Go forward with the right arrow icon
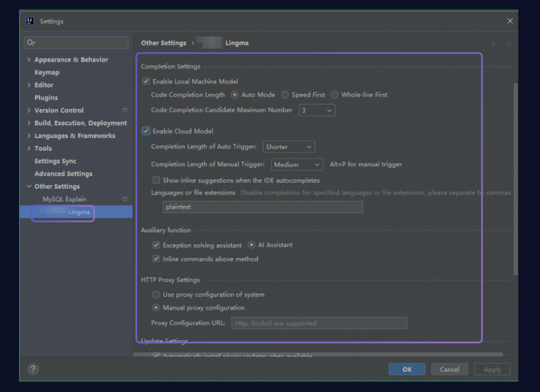This screenshot has height=392, width=540. click(508, 44)
